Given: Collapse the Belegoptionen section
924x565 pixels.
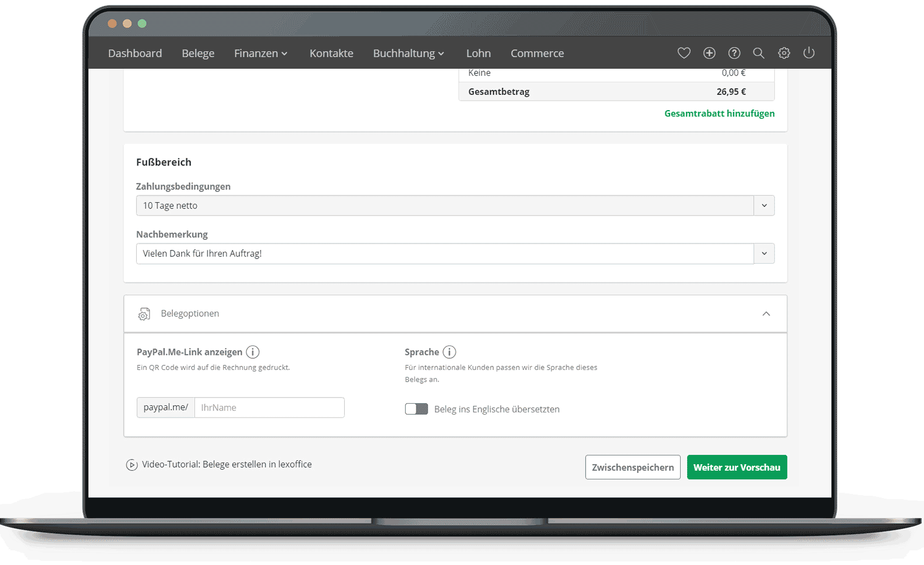Looking at the screenshot, I should (x=766, y=314).
